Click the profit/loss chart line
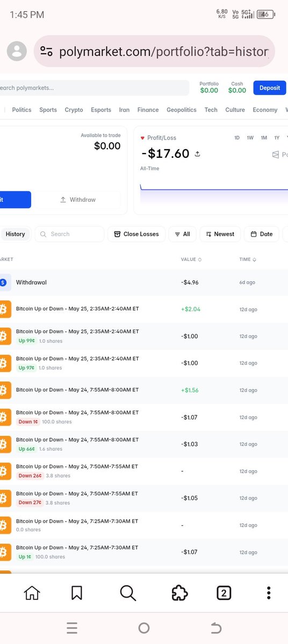Screen dimensions: 288x644 click(214, 188)
